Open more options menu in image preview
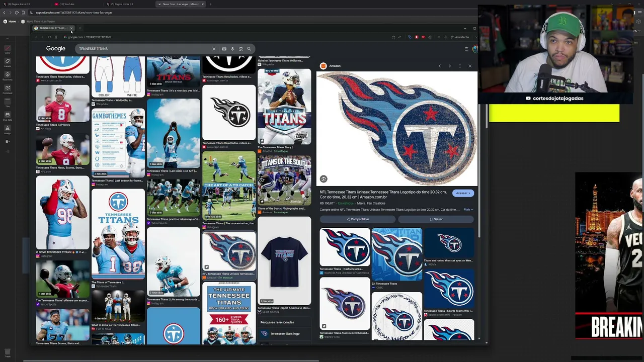Image resolution: width=644 pixels, height=362 pixels. click(x=460, y=66)
